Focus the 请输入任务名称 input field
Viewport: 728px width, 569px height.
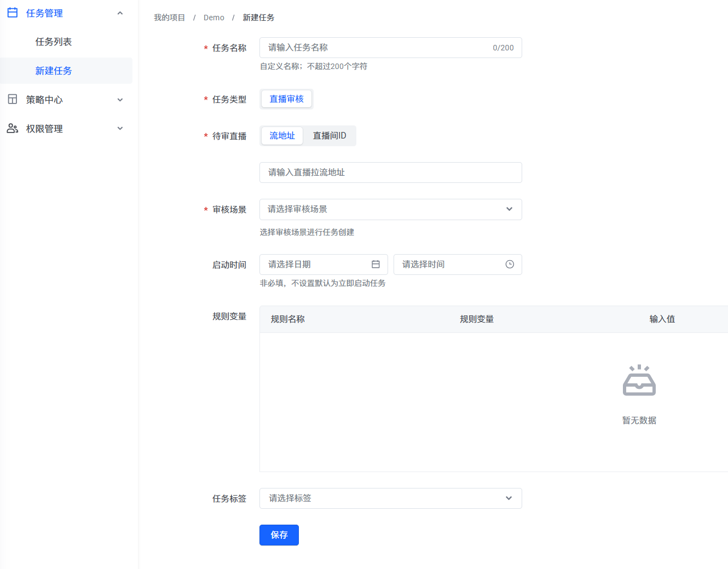[378, 48]
